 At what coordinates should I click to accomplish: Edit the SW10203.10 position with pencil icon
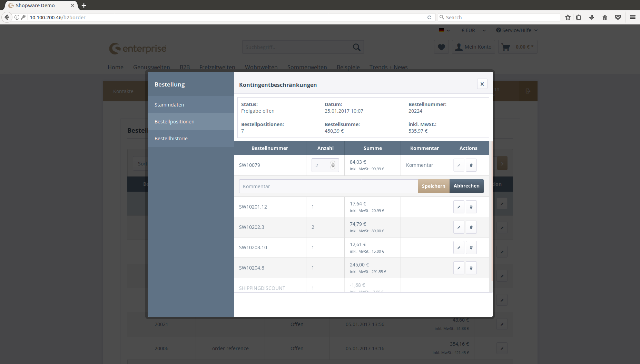(x=459, y=247)
